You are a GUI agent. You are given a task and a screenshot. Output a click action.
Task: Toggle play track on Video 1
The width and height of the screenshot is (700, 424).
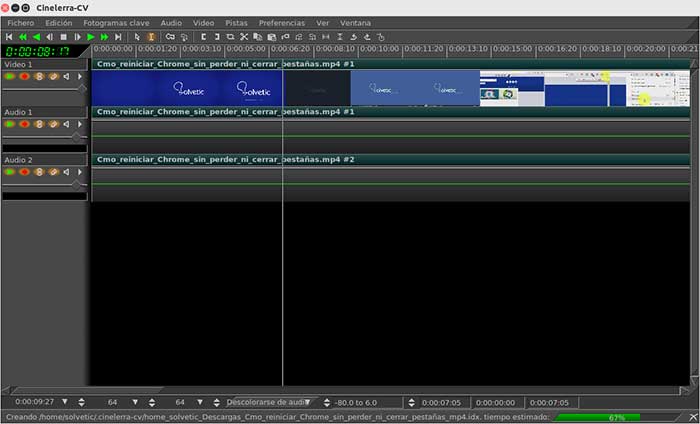(10, 76)
